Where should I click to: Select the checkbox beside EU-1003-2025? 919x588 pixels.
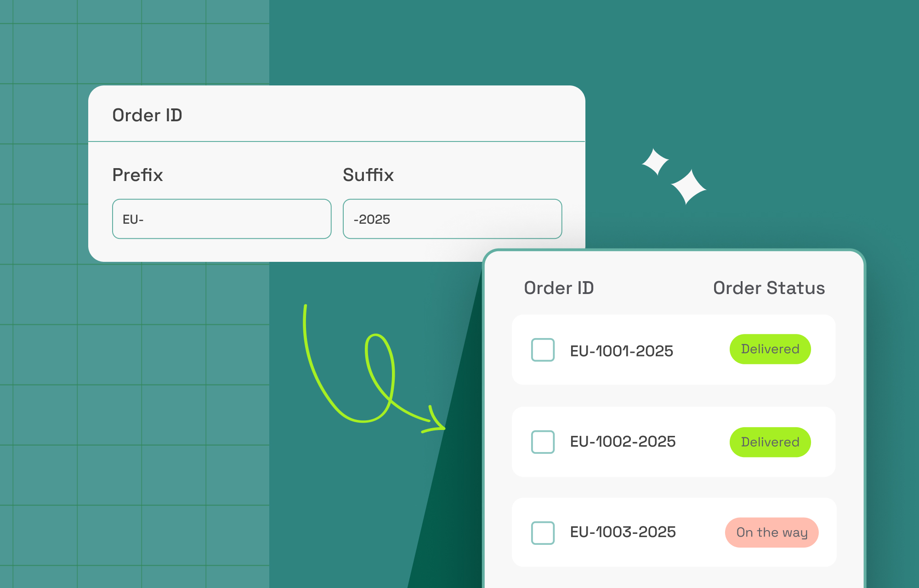543,533
